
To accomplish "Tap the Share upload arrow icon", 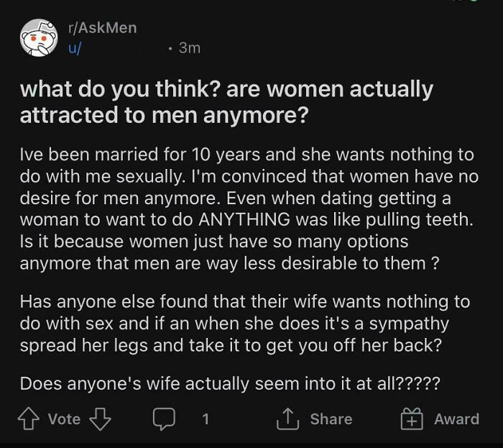I will tap(286, 419).
